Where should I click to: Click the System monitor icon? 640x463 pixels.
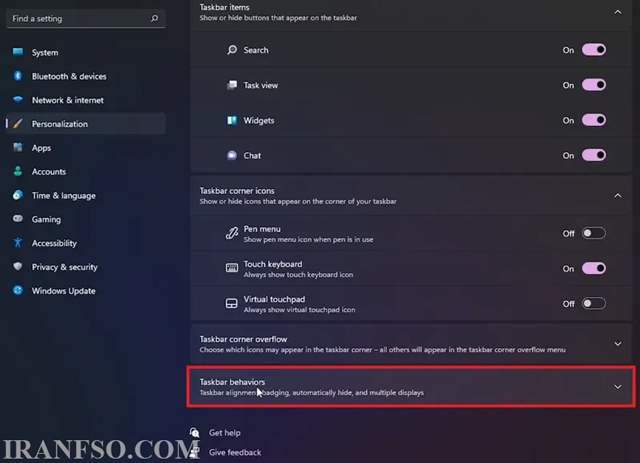(x=18, y=51)
